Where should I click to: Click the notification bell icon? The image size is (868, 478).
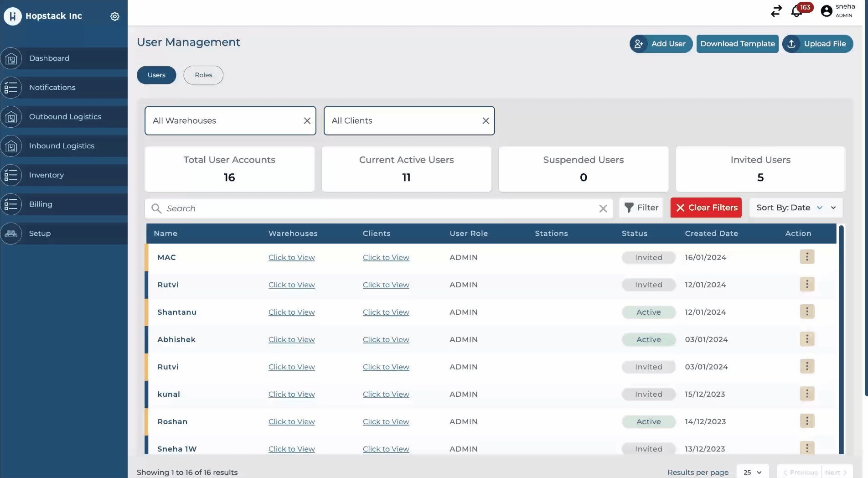(x=796, y=11)
